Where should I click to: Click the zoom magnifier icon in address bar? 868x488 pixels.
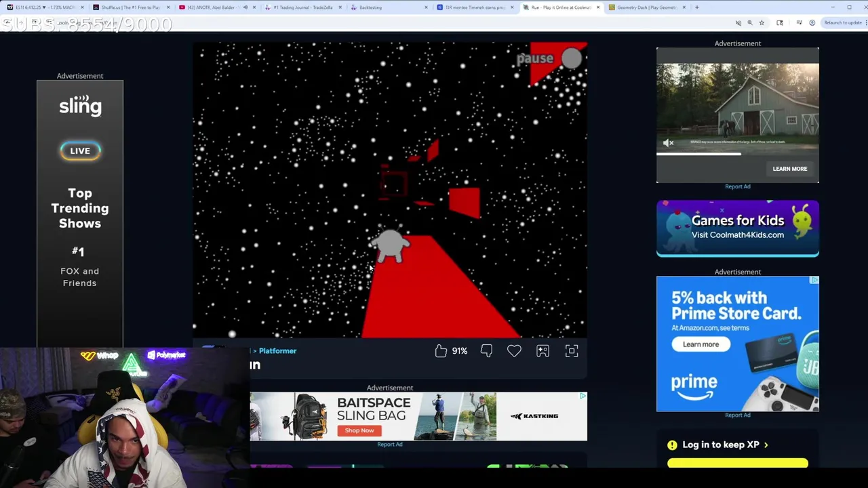click(750, 23)
